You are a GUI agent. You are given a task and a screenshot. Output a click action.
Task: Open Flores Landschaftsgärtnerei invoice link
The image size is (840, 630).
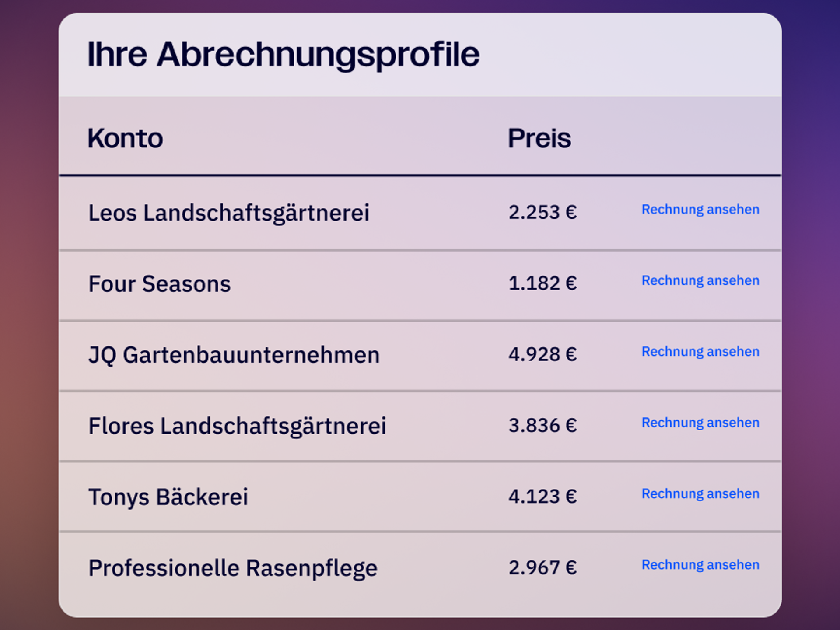700,423
